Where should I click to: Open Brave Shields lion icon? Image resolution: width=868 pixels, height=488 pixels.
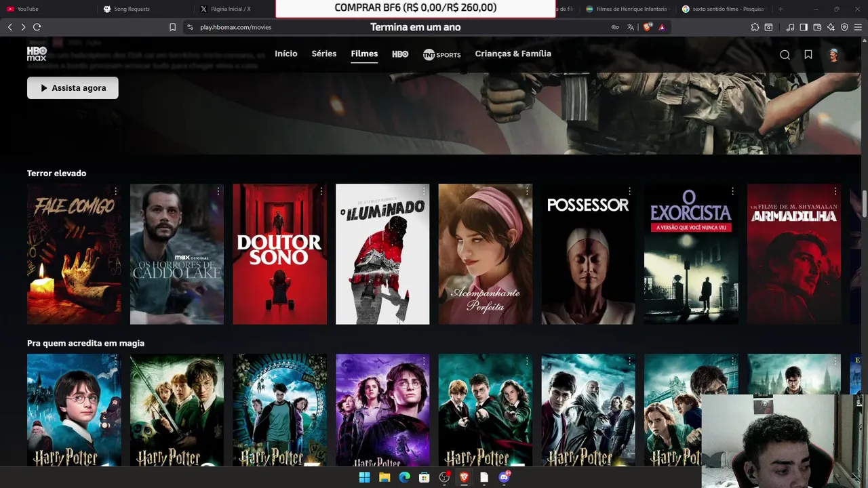(x=648, y=27)
